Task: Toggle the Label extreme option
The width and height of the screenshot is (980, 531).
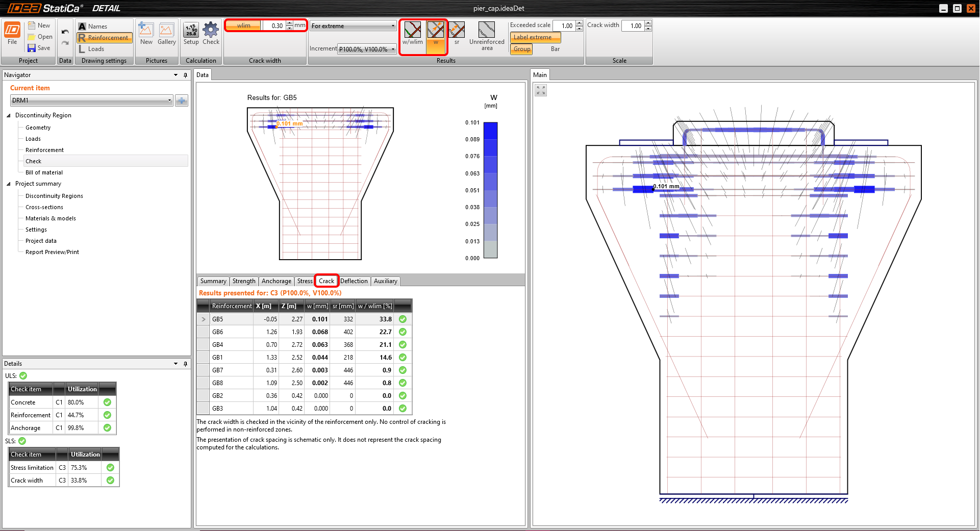Action: tap(535, 37)
